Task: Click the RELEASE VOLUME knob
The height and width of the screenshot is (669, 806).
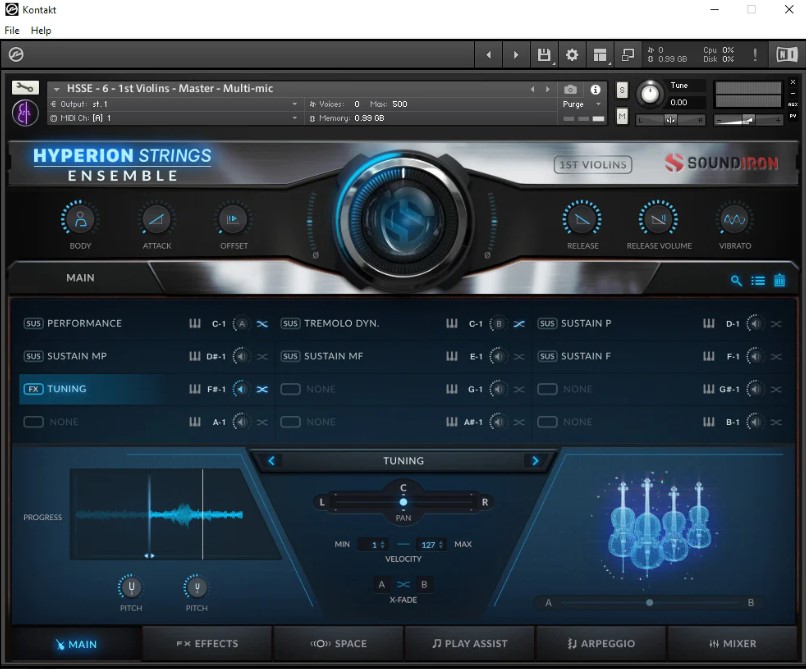Action: pos(658,219)
